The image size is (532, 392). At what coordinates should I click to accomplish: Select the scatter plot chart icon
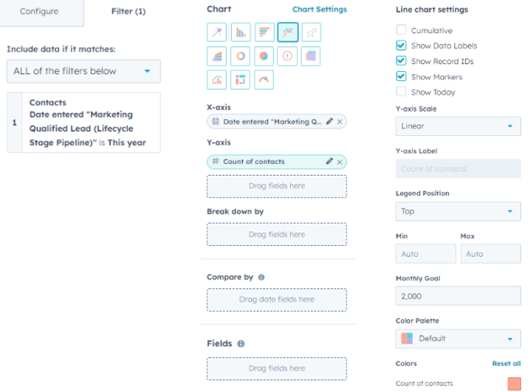click(x=311, y=32)
